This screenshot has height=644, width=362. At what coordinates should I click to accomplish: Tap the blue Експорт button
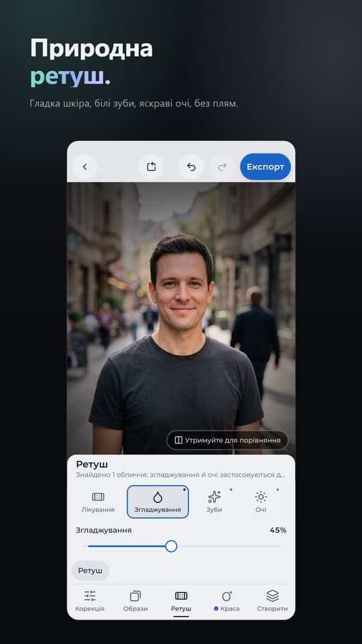pos(265,167)
